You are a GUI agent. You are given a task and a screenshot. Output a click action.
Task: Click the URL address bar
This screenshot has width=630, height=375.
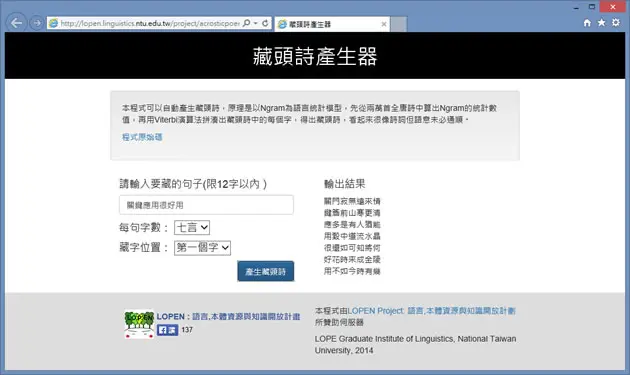click(149, 23)
